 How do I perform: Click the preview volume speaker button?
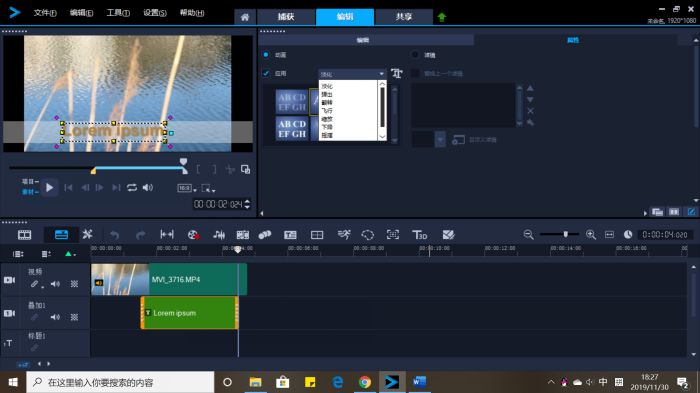(x=148, y=188)
